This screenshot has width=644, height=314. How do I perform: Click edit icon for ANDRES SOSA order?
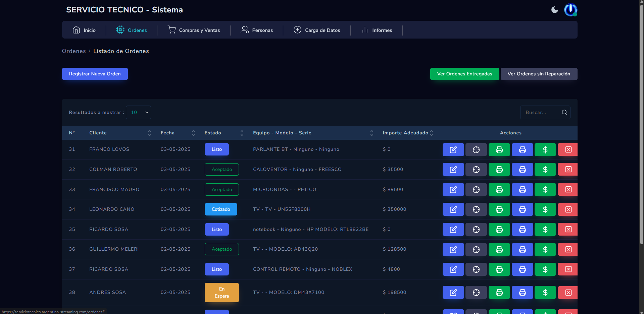tap(453, 293)
